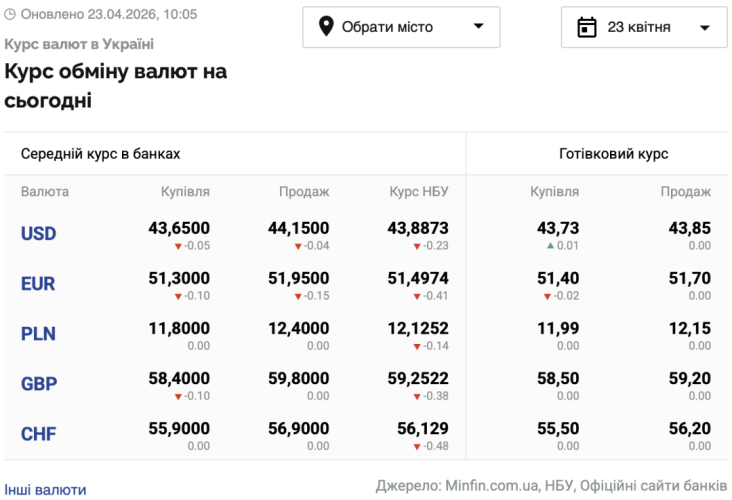The width and height of the screenshot is (732, 500).
Task: Select the Середній курс в банках header
Action: click(x=100, y=154)
